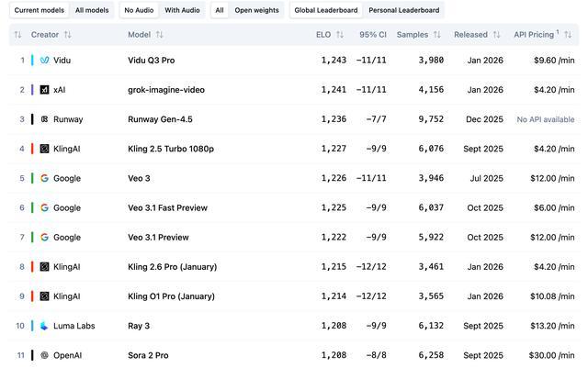
Task: Select the All models tab
Action: pyautogui.click(x=92, y=10)
